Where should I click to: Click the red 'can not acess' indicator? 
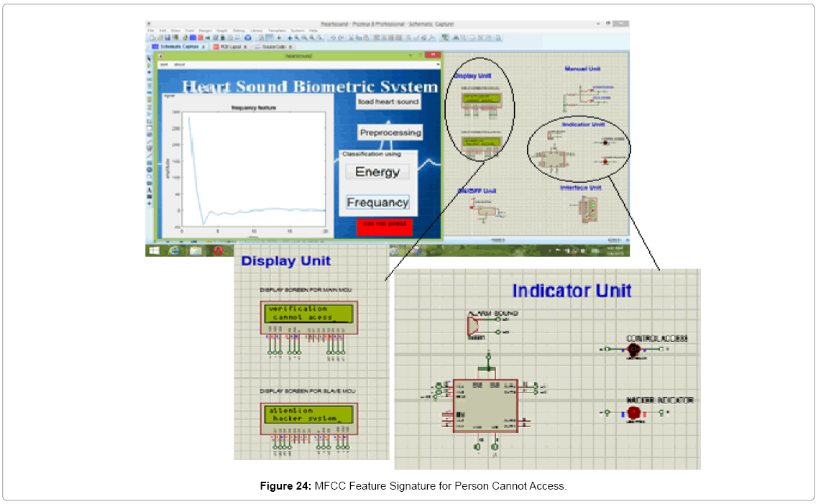tap(385, 224)
